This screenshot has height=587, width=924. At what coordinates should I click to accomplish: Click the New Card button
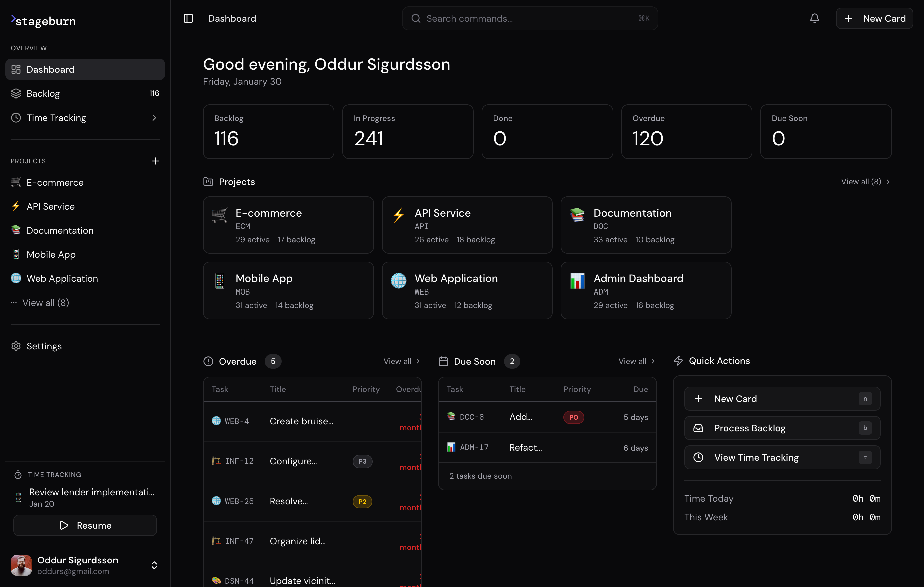click(x=875, y=18)
